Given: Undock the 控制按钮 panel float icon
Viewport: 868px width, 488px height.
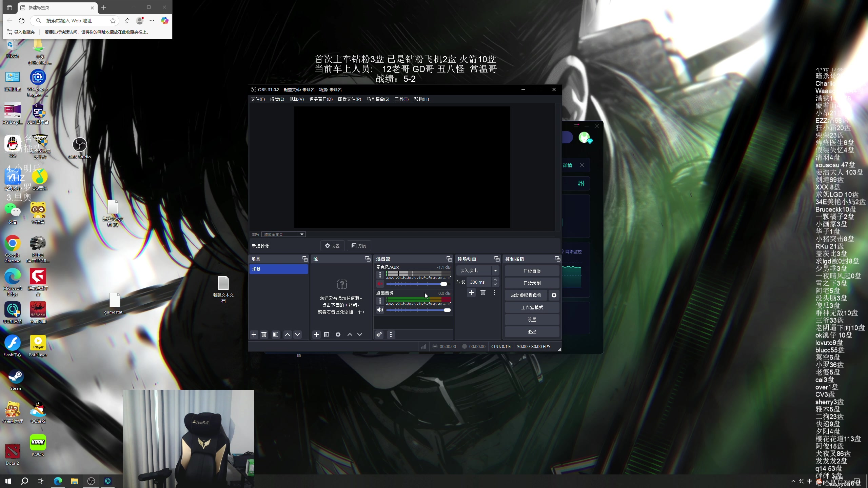Looking at the screenshot, I should pos(558,259).
